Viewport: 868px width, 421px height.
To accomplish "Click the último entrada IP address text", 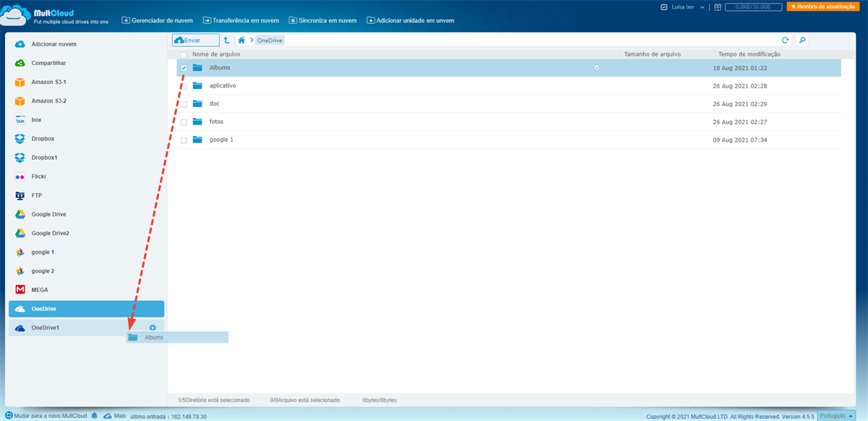I will [x=168, y=417].
